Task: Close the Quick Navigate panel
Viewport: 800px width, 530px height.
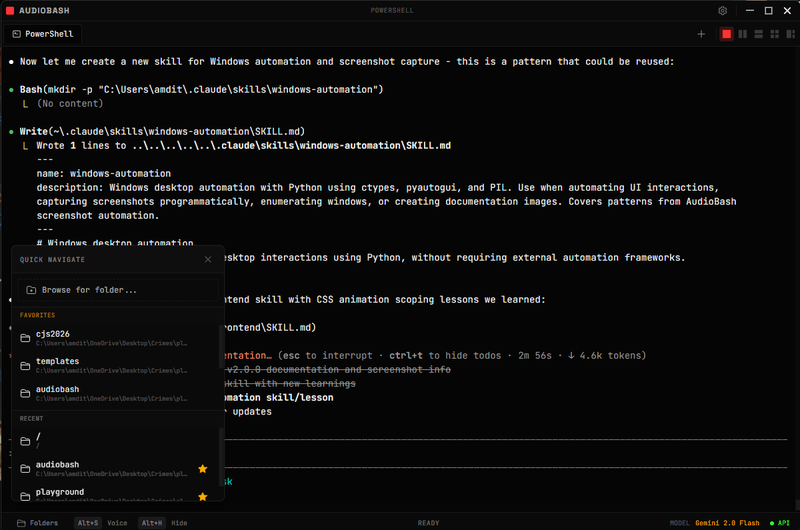Action: [x=208, y=260]
